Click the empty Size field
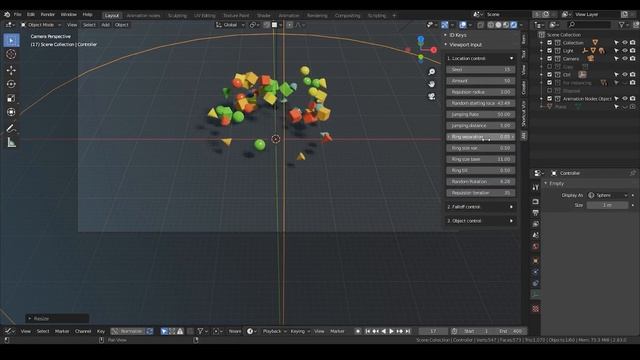640x360 pixels. tap(608, 205)
